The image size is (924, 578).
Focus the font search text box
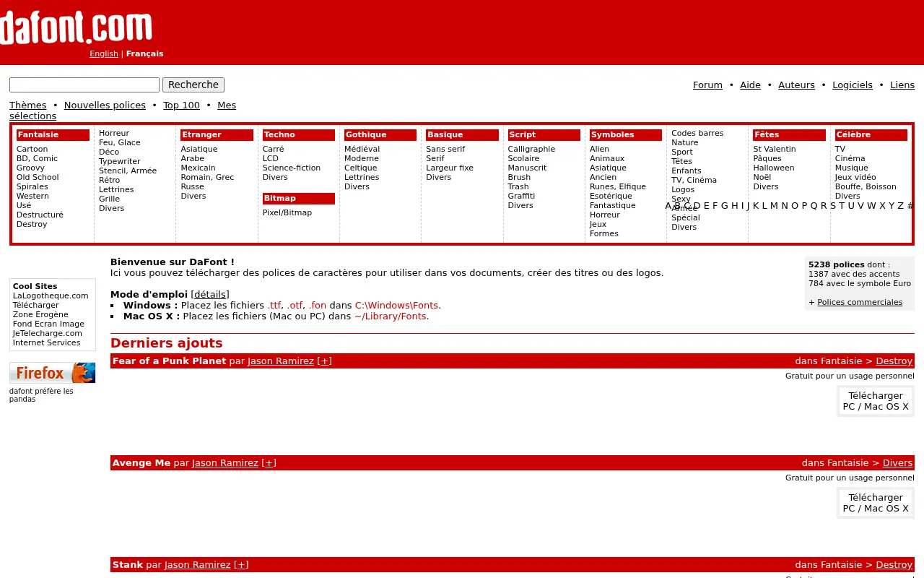click(84, 85)
